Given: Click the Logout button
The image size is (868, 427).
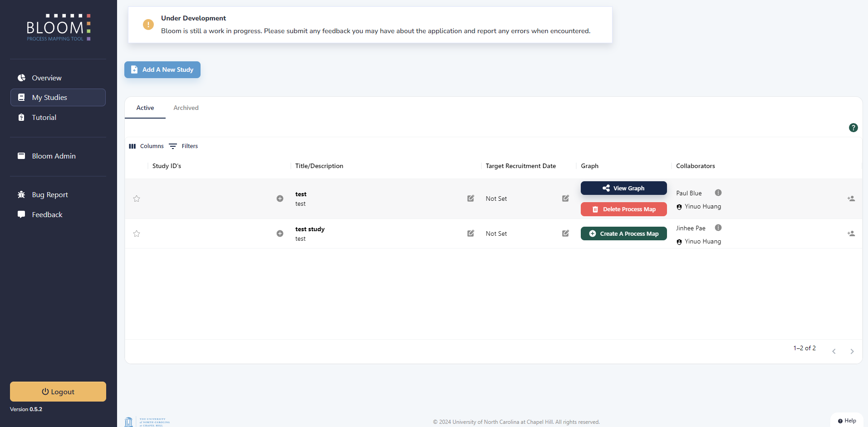Looking at the screenshot, I should (x=58, y=392).
